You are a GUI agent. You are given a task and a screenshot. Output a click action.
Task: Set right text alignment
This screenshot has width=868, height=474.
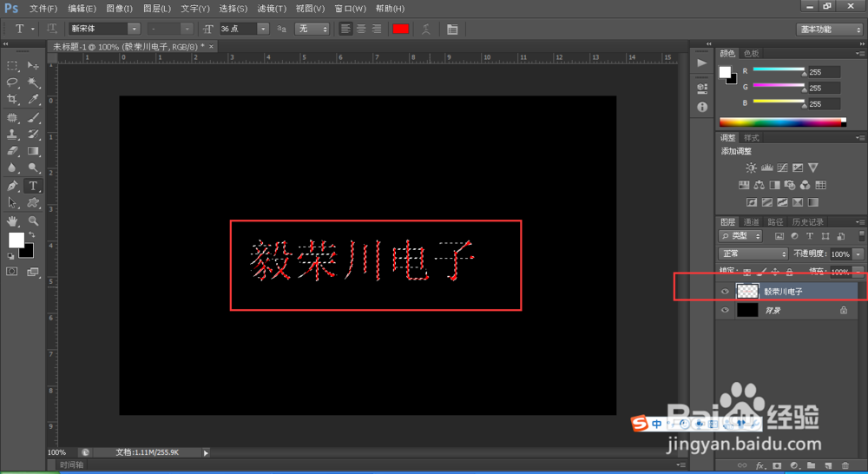pos(377,29)
